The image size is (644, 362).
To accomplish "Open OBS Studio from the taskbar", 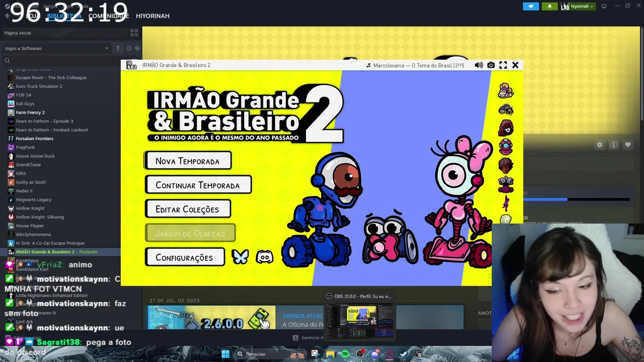I will [360, 354].
